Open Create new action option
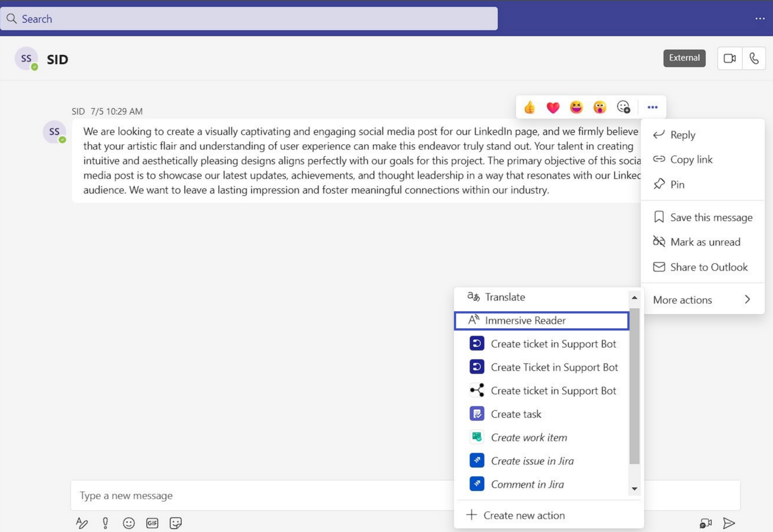 [x=524, y=515]
